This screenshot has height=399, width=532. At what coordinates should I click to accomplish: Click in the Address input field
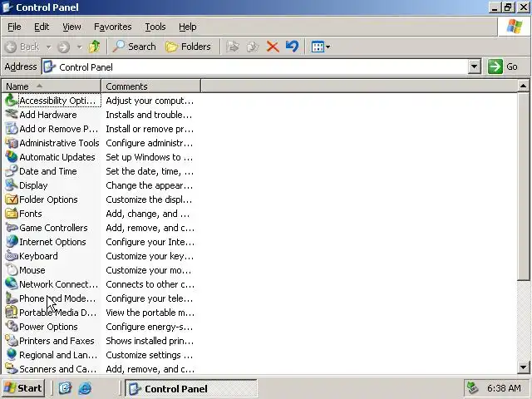pyautogui.click(x=255, y=66)
